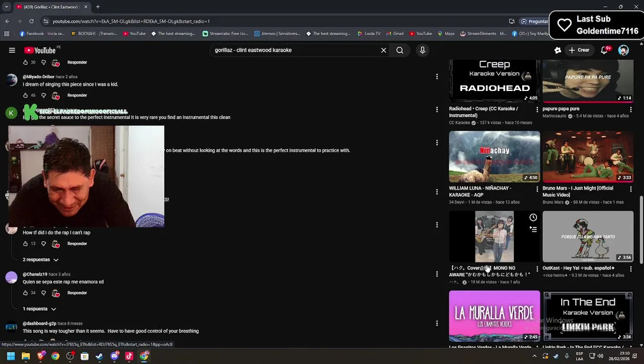Open the new tab plus button
The image size is (644, 364).
[98, 7]
